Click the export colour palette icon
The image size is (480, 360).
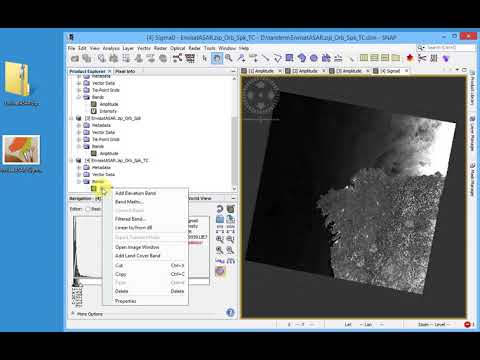click(x=230, y=219)
